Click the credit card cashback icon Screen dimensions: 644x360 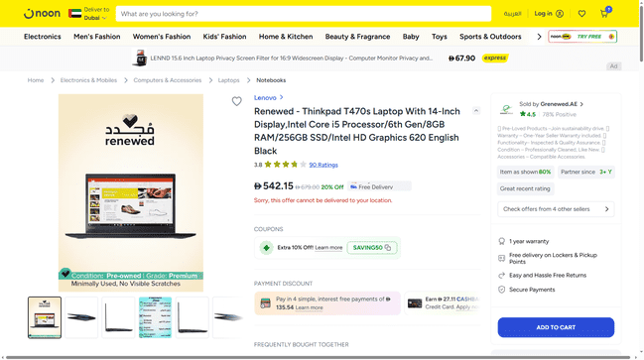click(x=415, y=303)
